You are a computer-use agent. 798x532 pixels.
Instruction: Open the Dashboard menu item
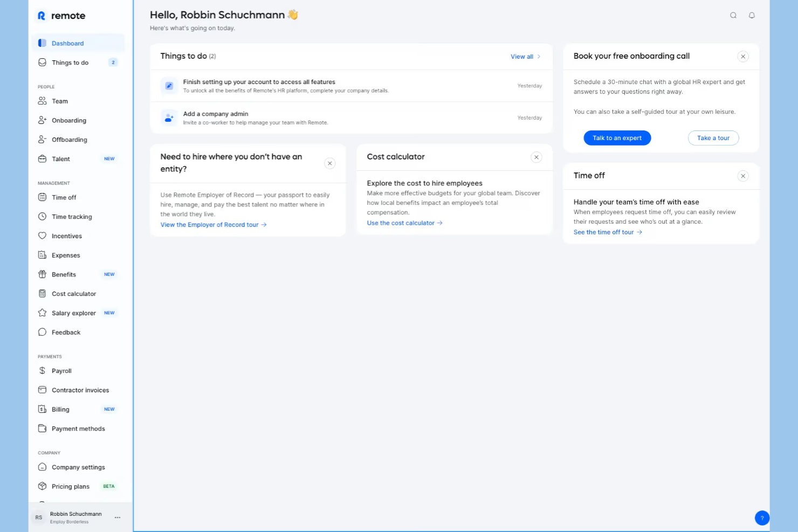[x=78, y=43]
